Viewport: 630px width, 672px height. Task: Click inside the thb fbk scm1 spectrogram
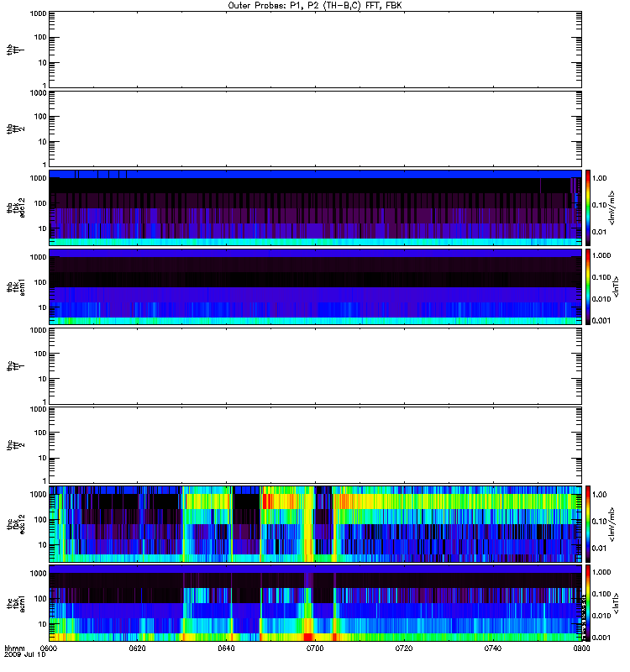tap(315, 286)
